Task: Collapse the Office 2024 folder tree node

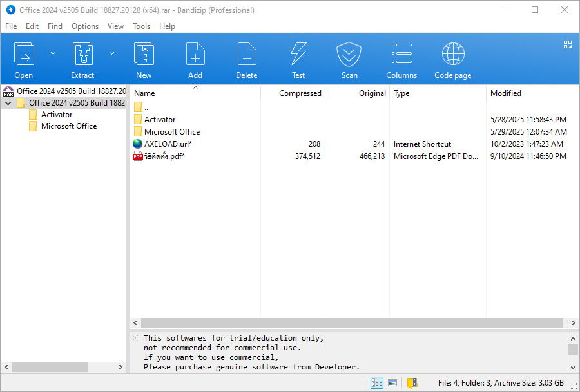Action: [x=8, y=103]
